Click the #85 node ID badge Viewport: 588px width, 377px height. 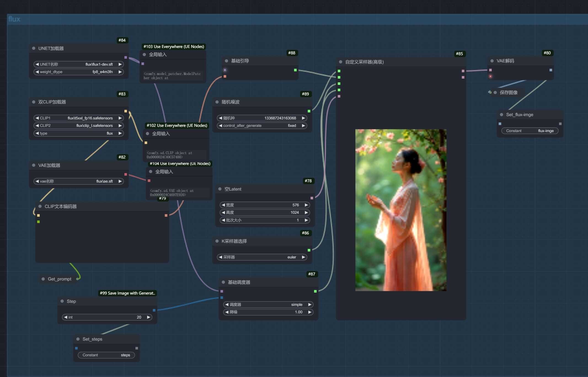(x=459, y=54)
